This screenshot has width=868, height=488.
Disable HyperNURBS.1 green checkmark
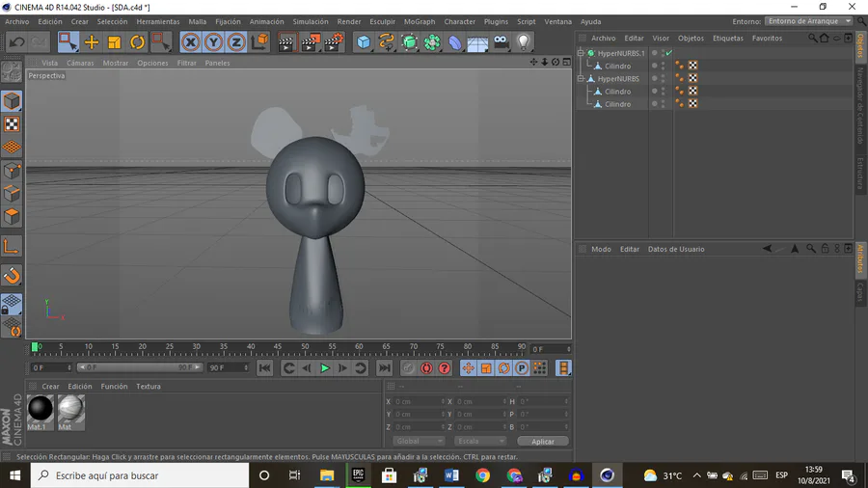pyautogui.click(x=668, y=53)
